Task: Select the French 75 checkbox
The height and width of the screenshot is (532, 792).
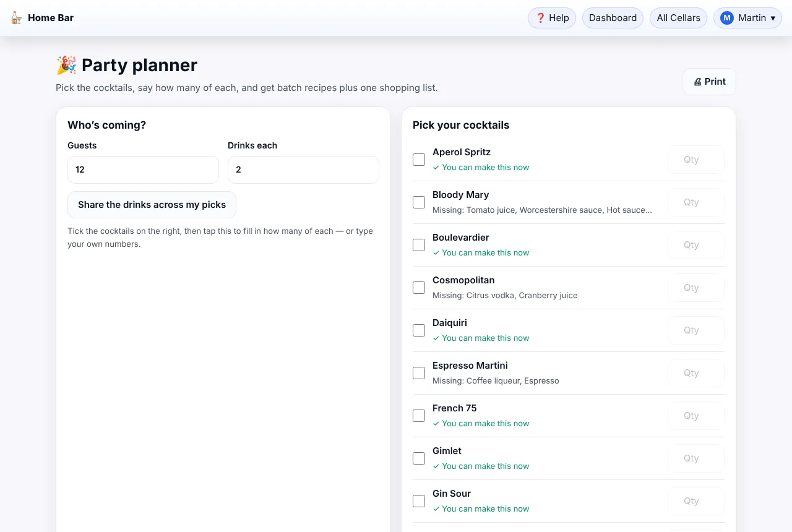Action: (419, 416)
